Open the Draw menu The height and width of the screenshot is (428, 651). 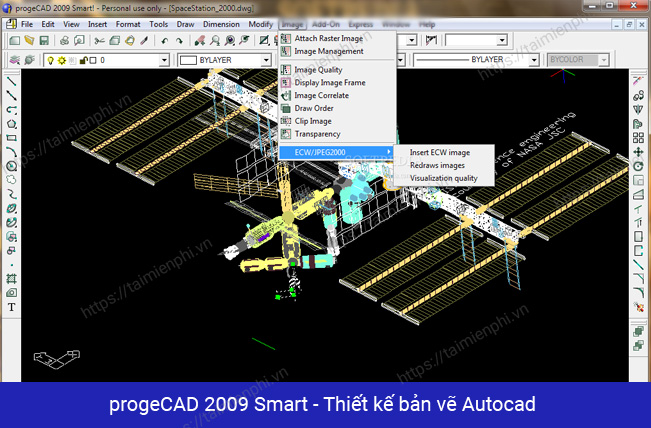tap(185, 24)
